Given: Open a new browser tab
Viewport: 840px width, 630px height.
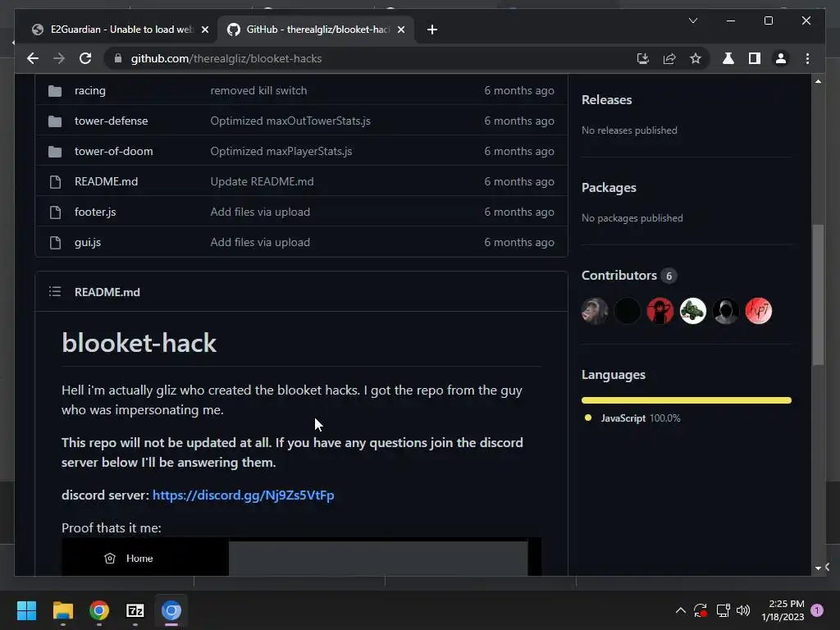Looking at the screenshot, I should (x=431, y=30).
